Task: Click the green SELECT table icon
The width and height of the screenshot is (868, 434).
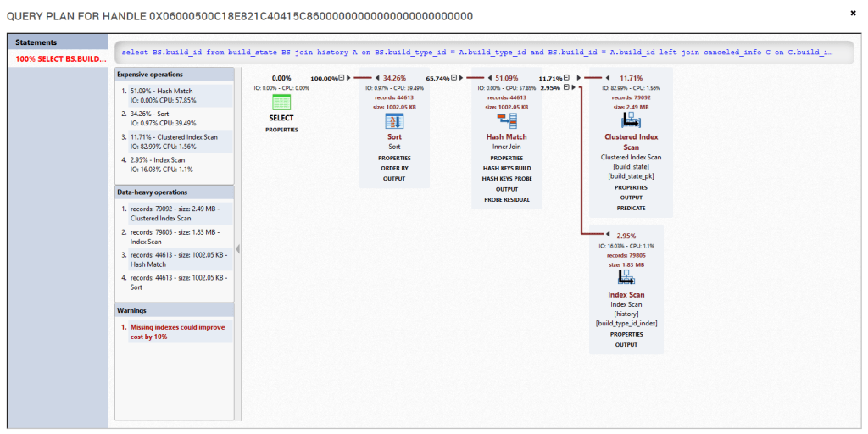Action: [x=281, y=103]
